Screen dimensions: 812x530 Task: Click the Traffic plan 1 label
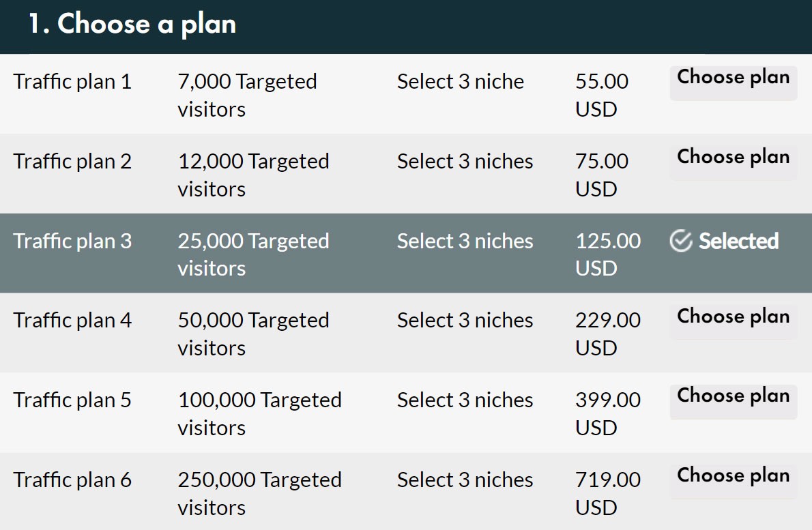click(x=72, y=82)
